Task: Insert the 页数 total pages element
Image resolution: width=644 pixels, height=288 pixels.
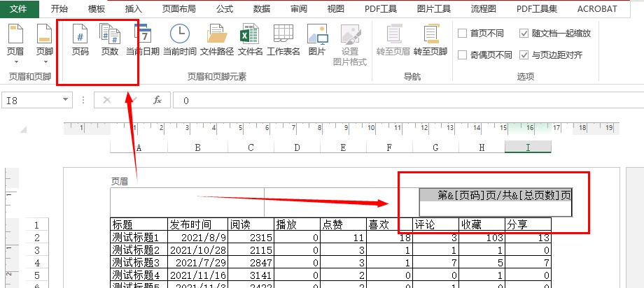Action: point(110,41)
